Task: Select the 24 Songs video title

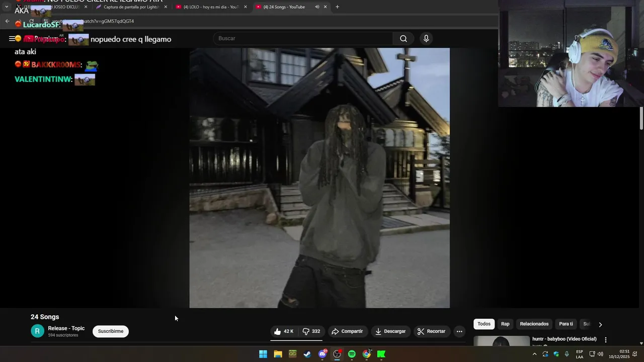Action: [x=45, y=317]
